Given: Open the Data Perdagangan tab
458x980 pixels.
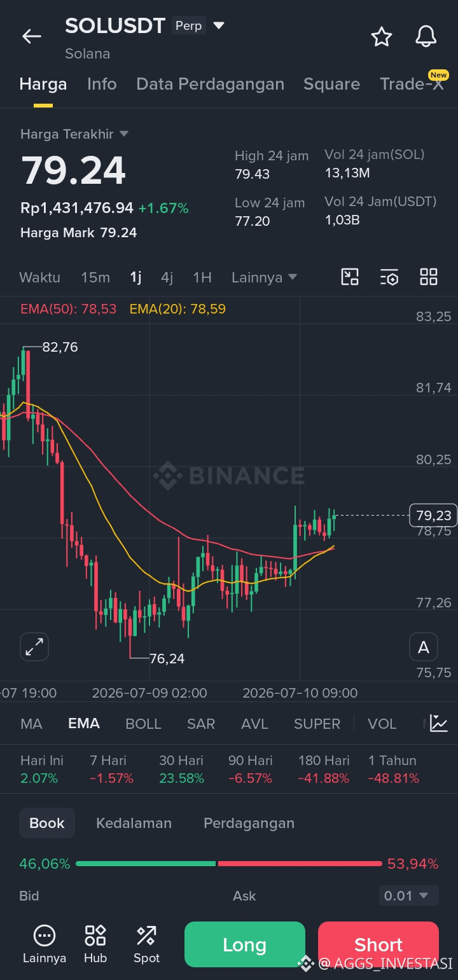Looking at the screenshot, I should [210, 84].
